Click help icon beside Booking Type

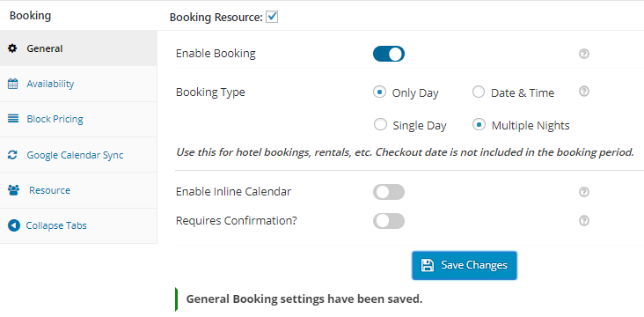pyautogui.click(x=584, y=92)
